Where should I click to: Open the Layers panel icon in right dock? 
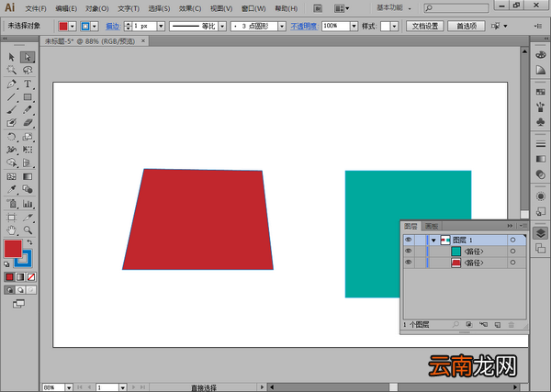coord(541,233)
